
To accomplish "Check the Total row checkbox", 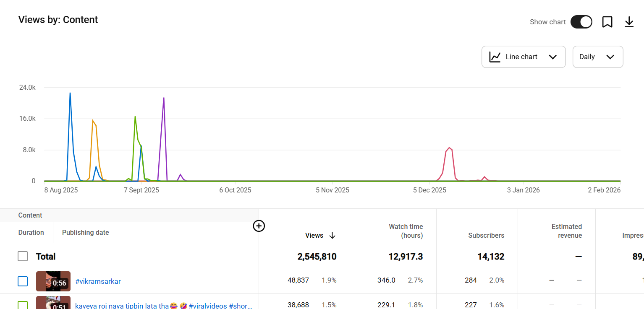I will click(23, 256).
